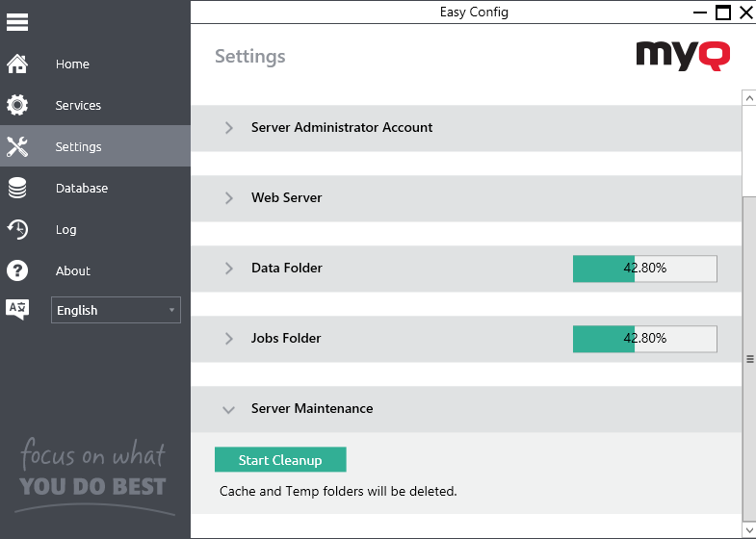Open the English language dropdown
Viewport: 756px width, 539px height.
point(116,310)
